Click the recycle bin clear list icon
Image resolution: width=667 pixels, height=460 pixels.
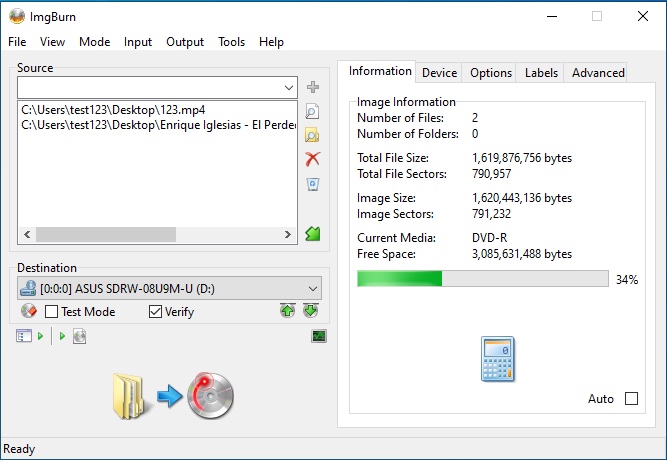pos(313,184)
